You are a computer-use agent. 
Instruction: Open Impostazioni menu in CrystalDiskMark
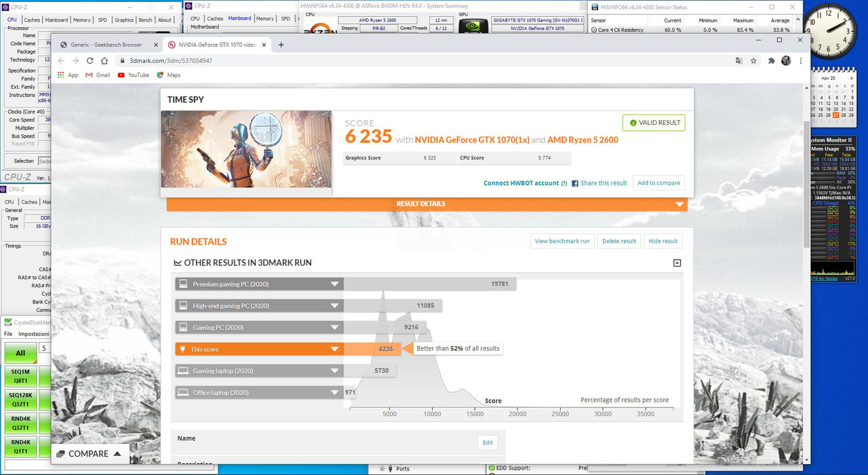tap(34, 334)
